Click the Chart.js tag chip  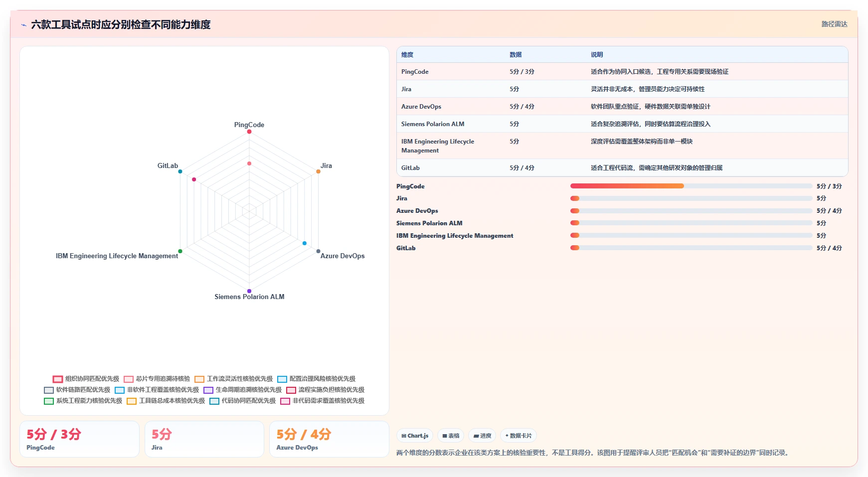pos(415,436)
